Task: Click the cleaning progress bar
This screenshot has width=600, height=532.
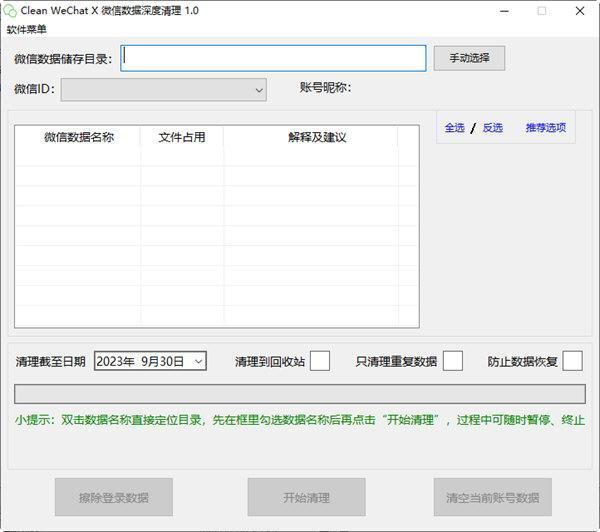Action: pyautogui.click(x=299, y=392)
